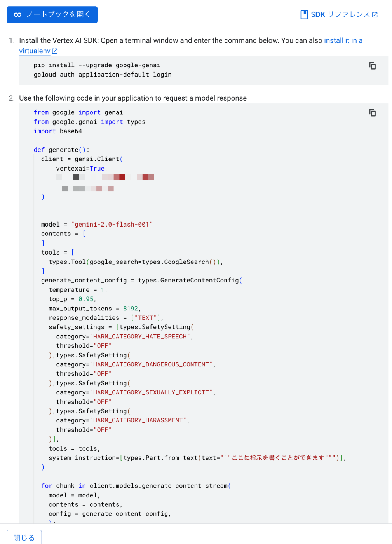This screenshot has width=392, height=544.
Task: Click "HARM_CATEGORY_HARASSMENT" category string
Action: pos(138,420)
